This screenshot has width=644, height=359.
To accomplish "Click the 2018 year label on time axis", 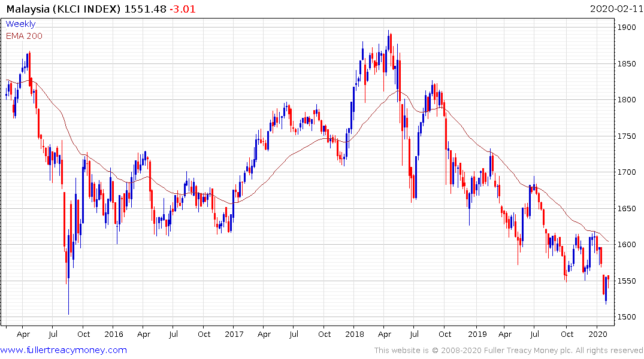I will click(x=355, y=334).
